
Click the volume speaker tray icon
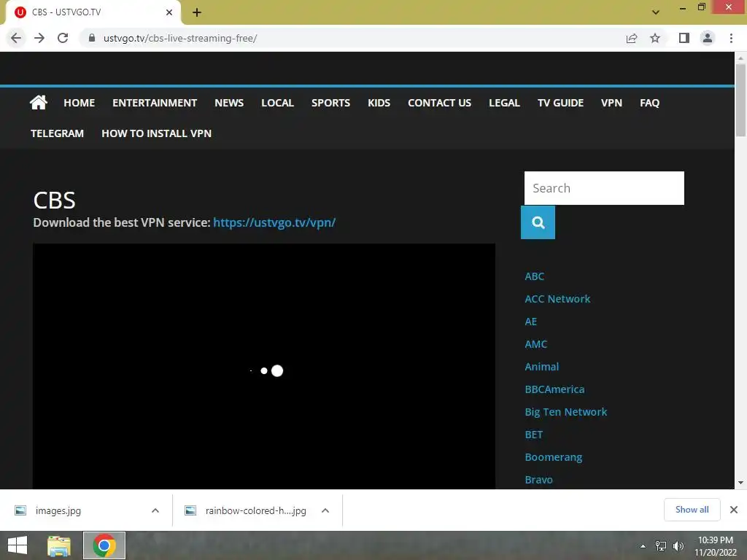pos(678,546)
